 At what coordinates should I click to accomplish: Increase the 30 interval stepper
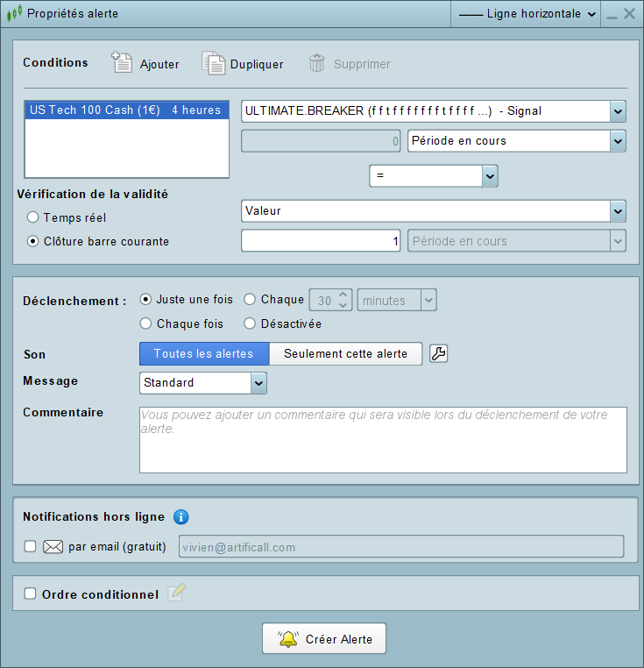343,295
